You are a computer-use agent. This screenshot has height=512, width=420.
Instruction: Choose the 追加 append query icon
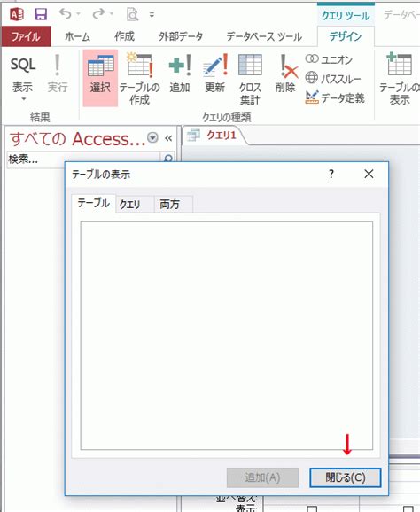click(x=180, y=74)
